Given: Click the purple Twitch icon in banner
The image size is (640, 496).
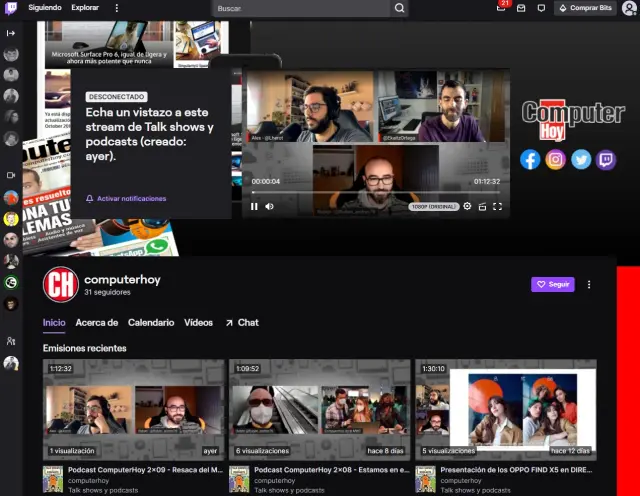Looking at the screenshot, I should click(606, 159).
